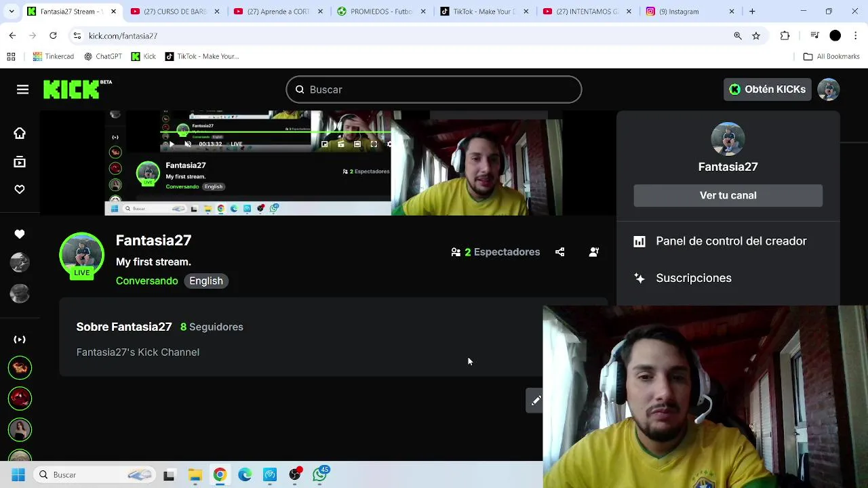Click the 8 Seguidores followers text
868x488 pixels.
tap(212, 327)
